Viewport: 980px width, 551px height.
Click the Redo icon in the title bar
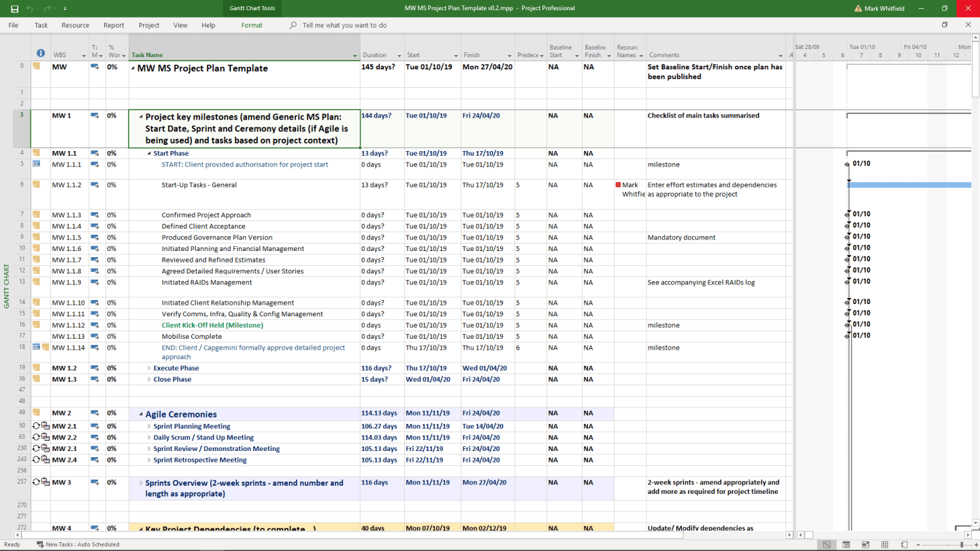tap(48, 9)
